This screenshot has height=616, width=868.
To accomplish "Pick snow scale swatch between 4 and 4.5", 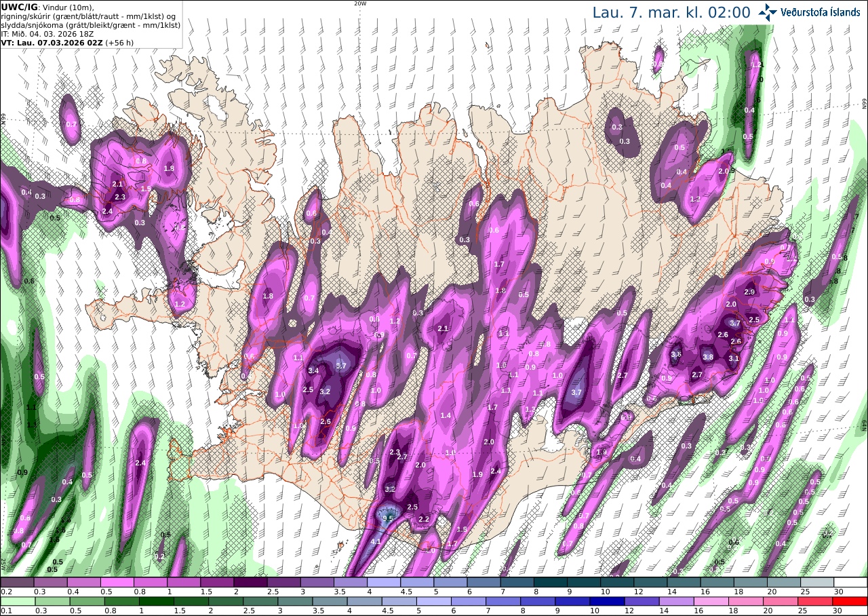I will click(384, 582).
